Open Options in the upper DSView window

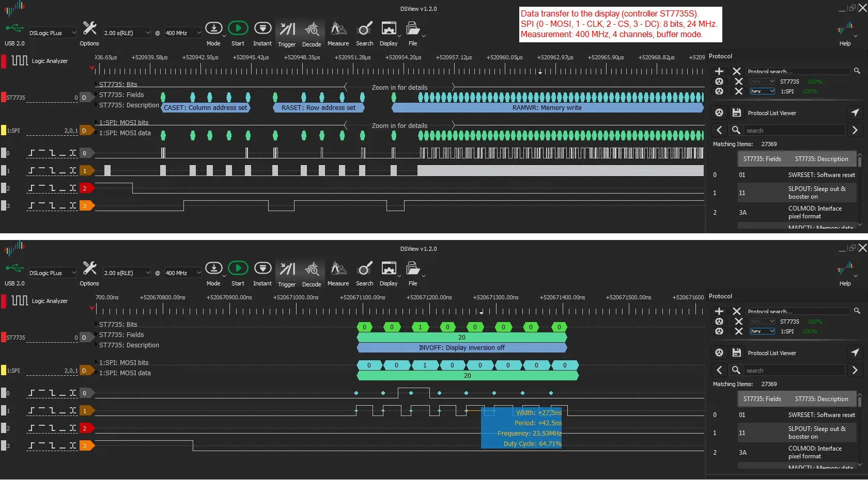[x=89, y=34]
